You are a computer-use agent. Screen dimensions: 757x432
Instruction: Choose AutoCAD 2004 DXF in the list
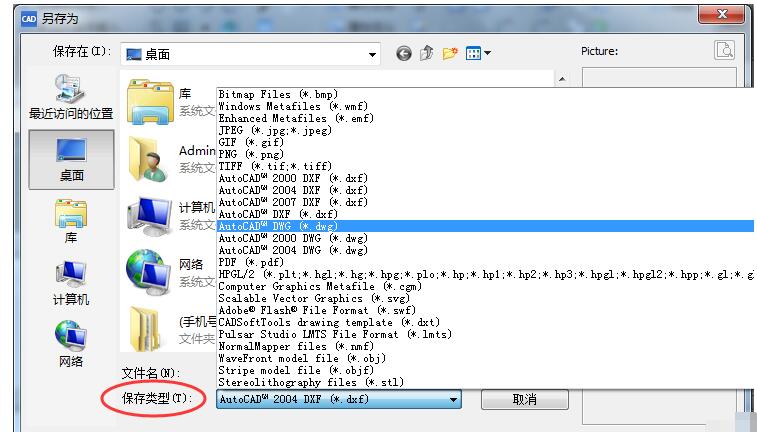click(485, 190)
